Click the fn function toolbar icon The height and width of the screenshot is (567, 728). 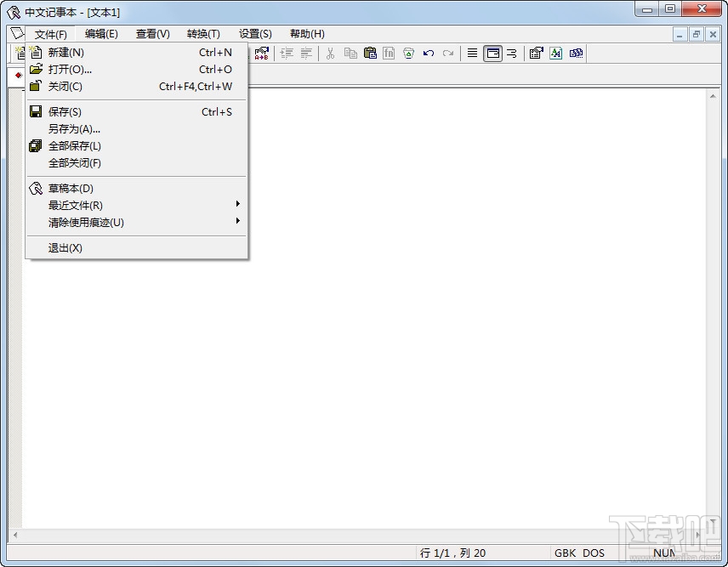(x=389, y=54)
